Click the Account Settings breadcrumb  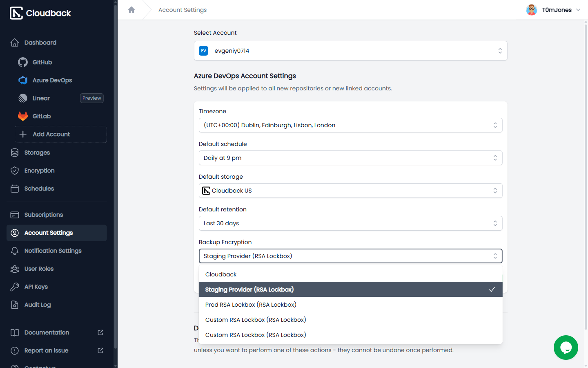183,10
